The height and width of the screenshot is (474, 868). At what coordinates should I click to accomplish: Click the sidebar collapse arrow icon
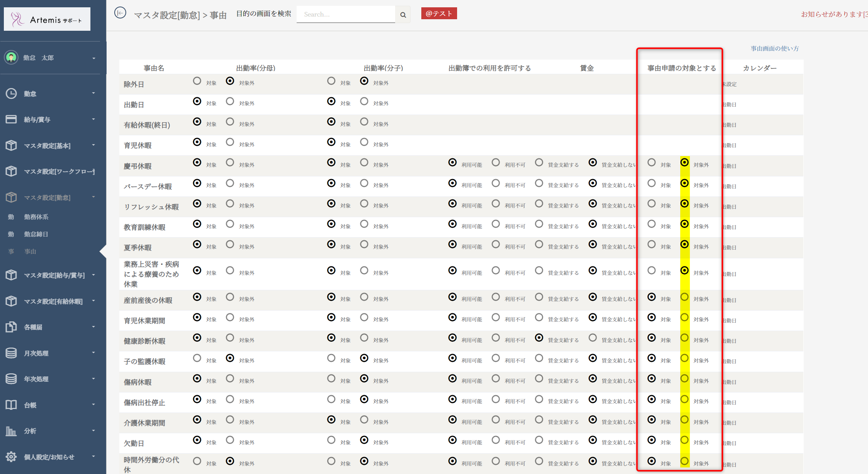point(120,13)
